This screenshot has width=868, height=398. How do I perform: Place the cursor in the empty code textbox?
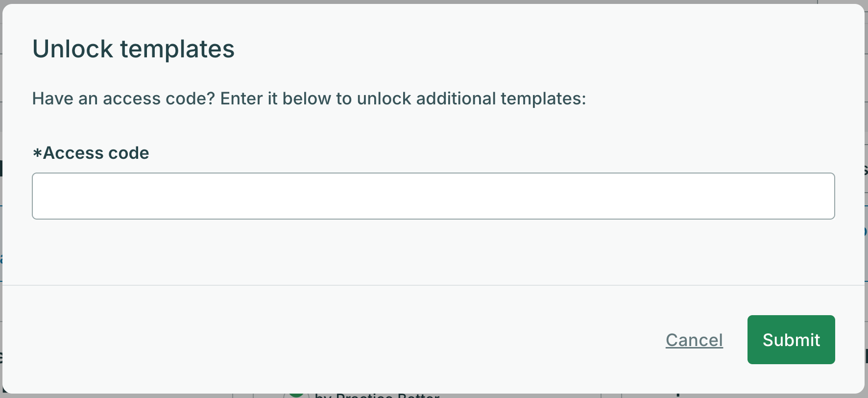click(434, 196)
